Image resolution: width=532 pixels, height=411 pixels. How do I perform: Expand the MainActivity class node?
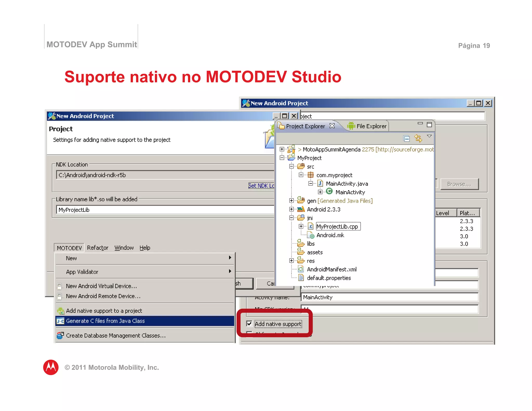(x=320, y=192)
